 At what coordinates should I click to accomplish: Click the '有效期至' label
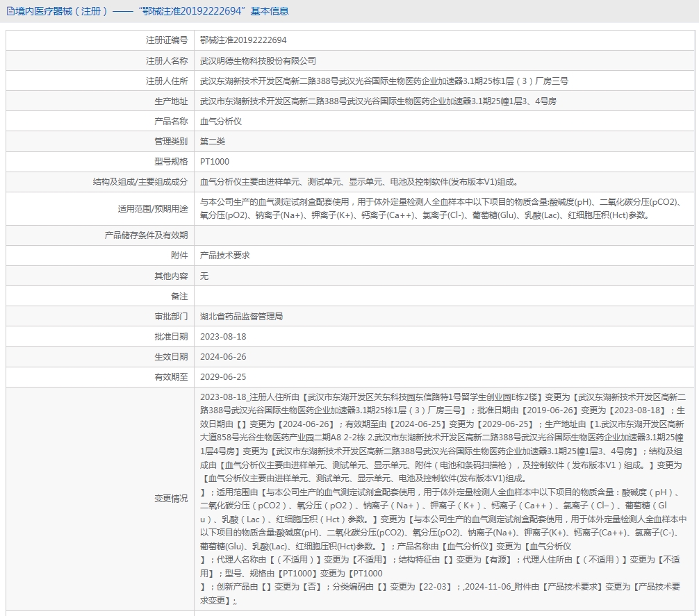coord(171,377)
